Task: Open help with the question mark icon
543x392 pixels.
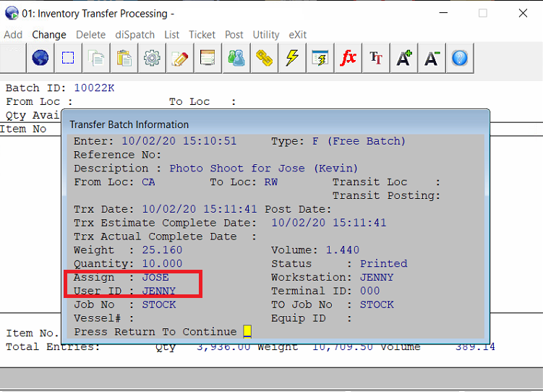Action: click(x=460, y=58)
